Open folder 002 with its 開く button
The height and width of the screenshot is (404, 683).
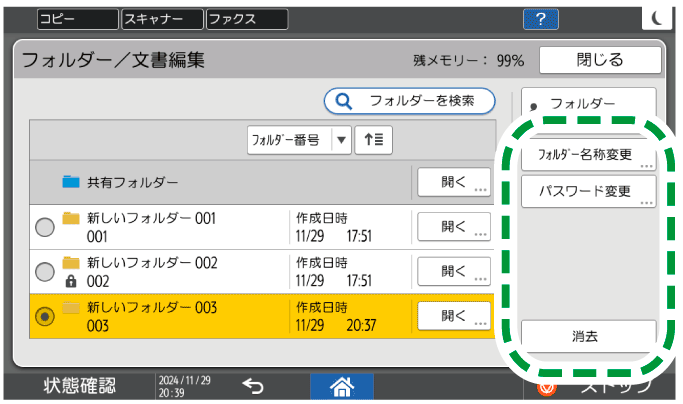click(x=454, y=271)
